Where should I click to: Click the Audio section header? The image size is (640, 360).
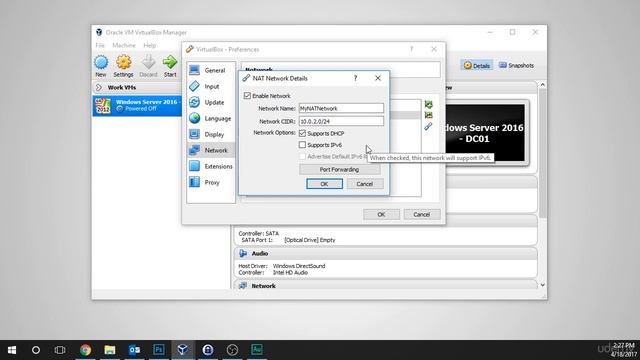coord(386,253)
